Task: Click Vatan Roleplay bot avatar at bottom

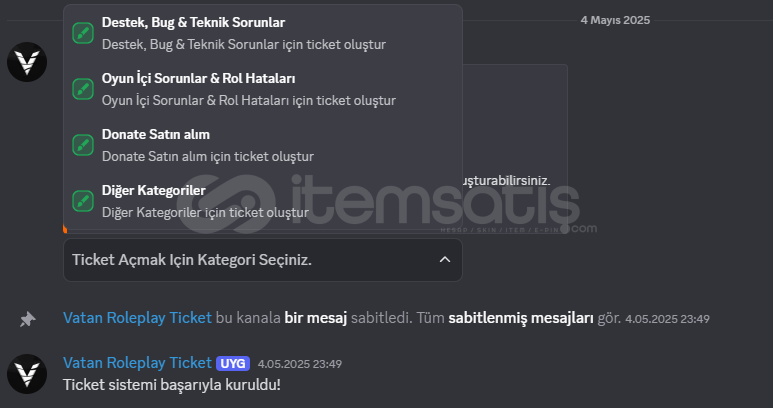Action: 27,373
